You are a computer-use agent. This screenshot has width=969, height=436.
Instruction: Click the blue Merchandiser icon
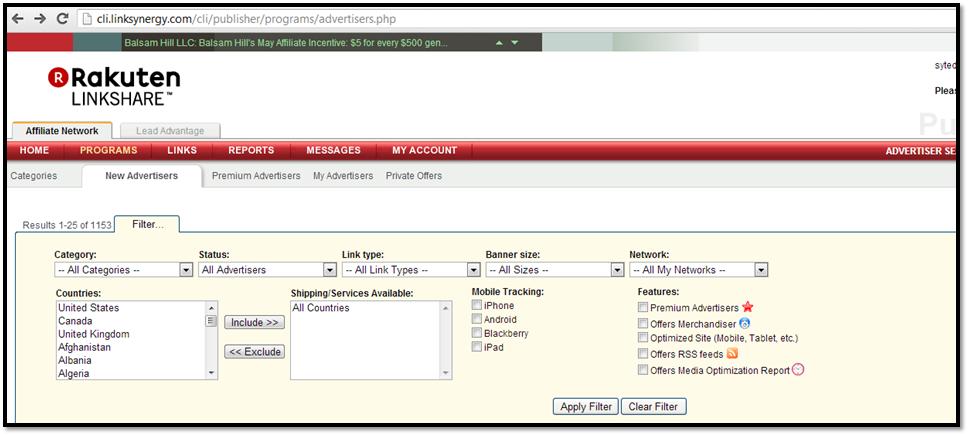coord(745,323)
